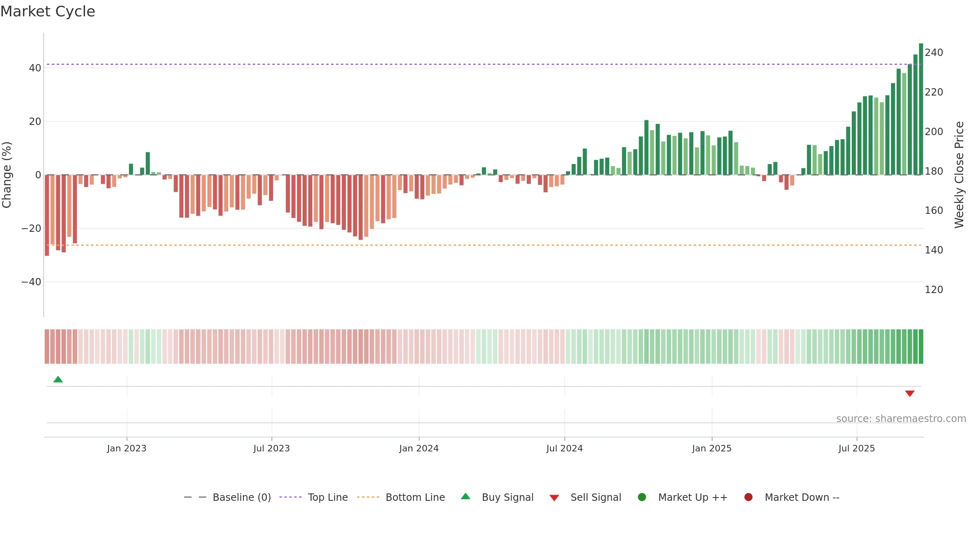Click the purple dotted Top Line on the chart
The width and height of the screenshot is (980, 551).
click(x=484, y=64)
